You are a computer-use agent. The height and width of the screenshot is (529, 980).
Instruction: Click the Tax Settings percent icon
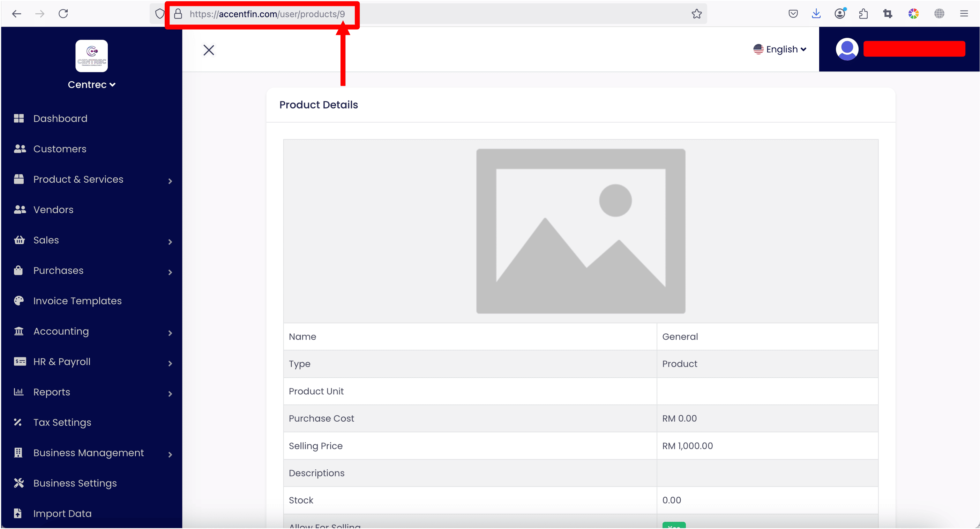pos(18,422)
